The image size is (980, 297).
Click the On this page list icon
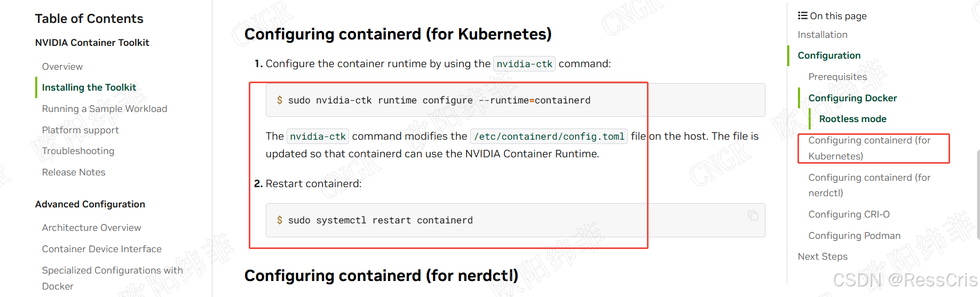pos(802,15)
